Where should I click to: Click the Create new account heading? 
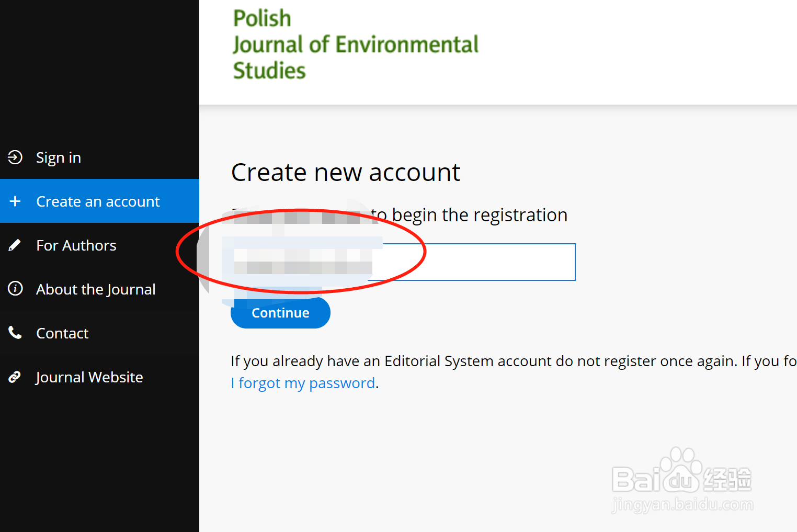[x=345, y=173]
